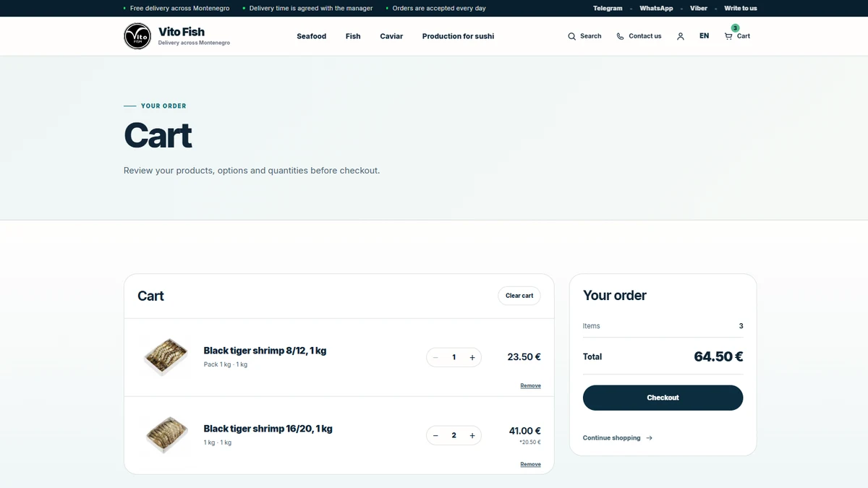This screenshot has height=488, width=868.
Task: Click the arrow next to Continue shopping
Action: [x=649, y=438]
